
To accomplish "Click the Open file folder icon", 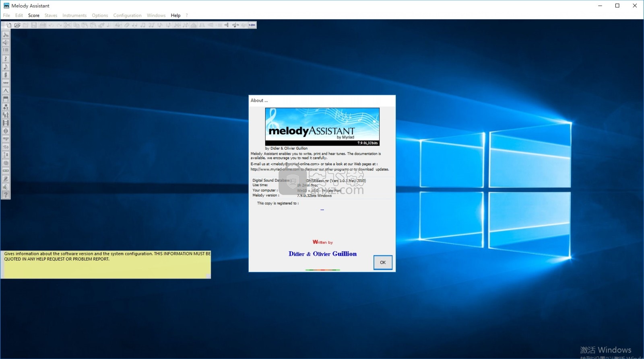I will pyautogui.click(x=17, y=25).
